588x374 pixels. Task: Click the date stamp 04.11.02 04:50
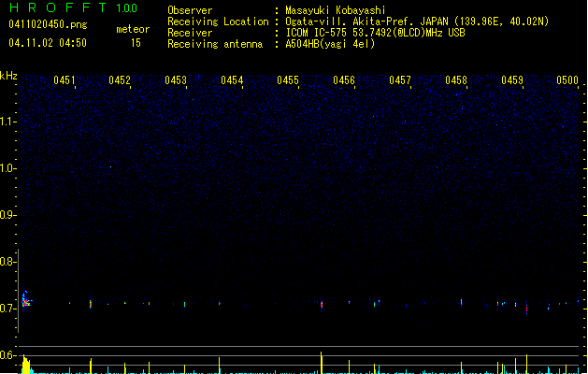[x=48, y=43]
